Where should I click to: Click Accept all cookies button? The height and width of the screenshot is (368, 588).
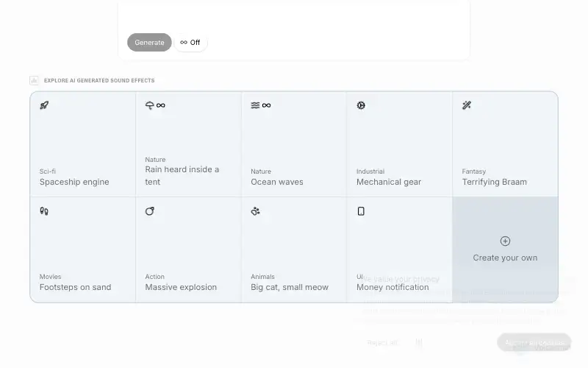pos(534,342)
